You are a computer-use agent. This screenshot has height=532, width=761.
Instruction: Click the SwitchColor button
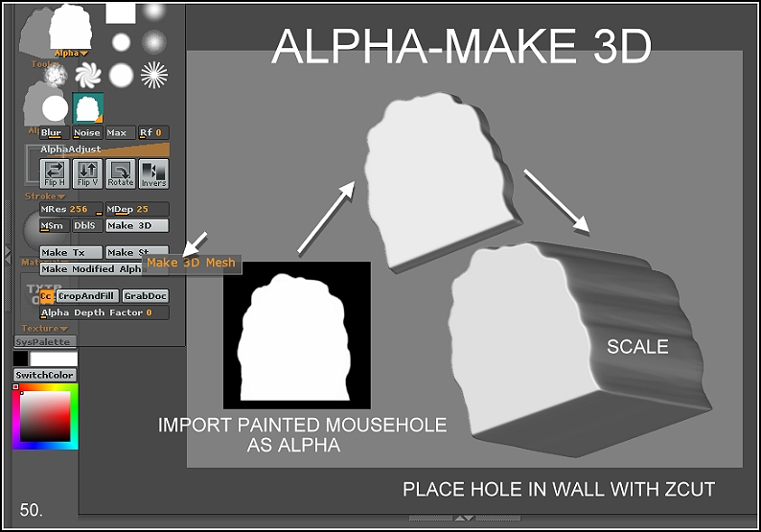pyautogui.click(x=45, y=375)
